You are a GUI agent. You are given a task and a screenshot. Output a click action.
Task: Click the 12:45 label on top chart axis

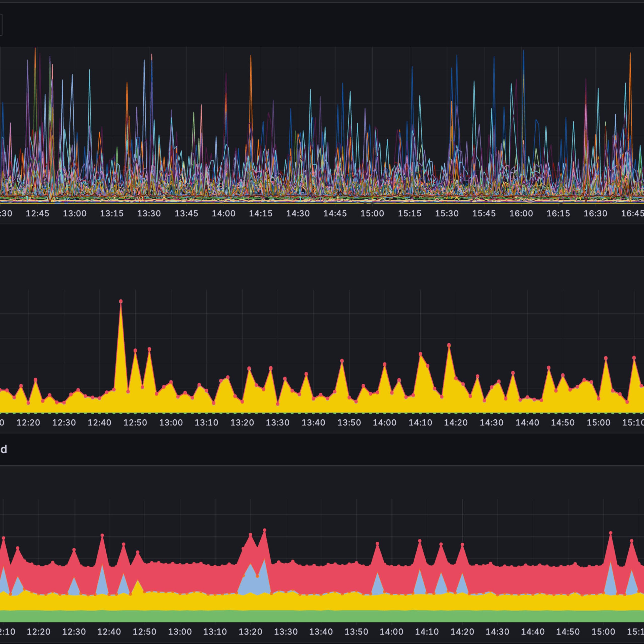coord(37,214)
